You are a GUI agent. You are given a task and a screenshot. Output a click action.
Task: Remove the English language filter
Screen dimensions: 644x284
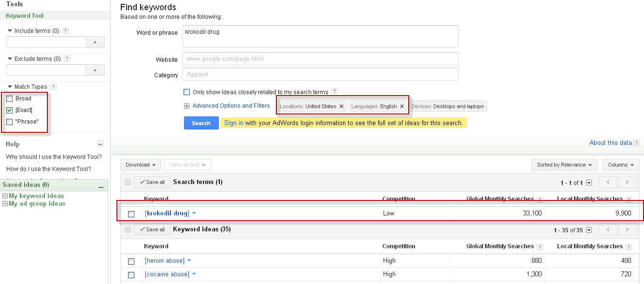(x=401, y=106)
